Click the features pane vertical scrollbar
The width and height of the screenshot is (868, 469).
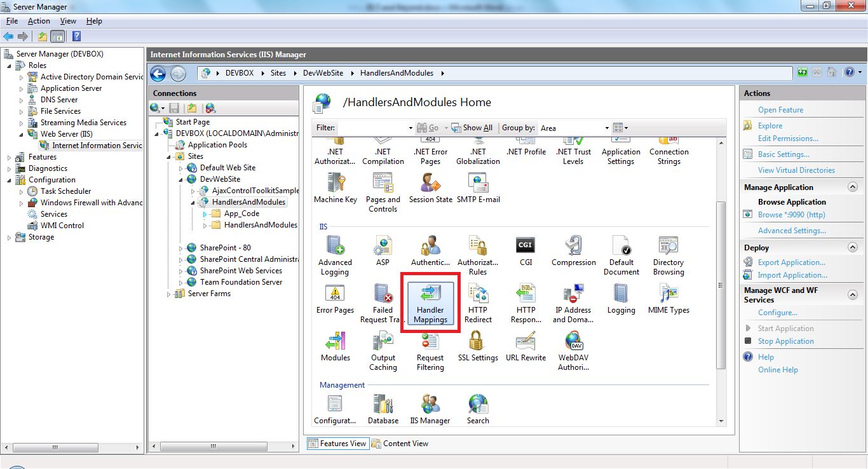click(721, 285)
